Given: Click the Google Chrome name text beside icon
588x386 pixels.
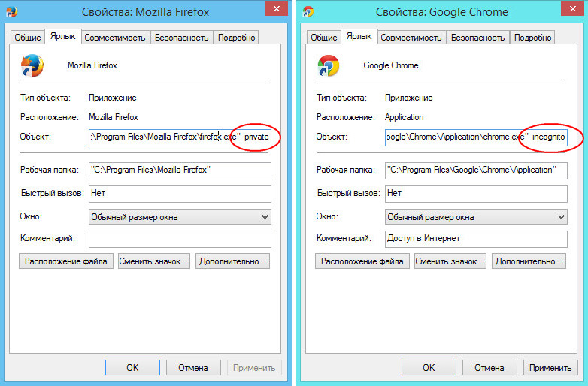Looking at the screenshot, I should click(x=391, y=65).
